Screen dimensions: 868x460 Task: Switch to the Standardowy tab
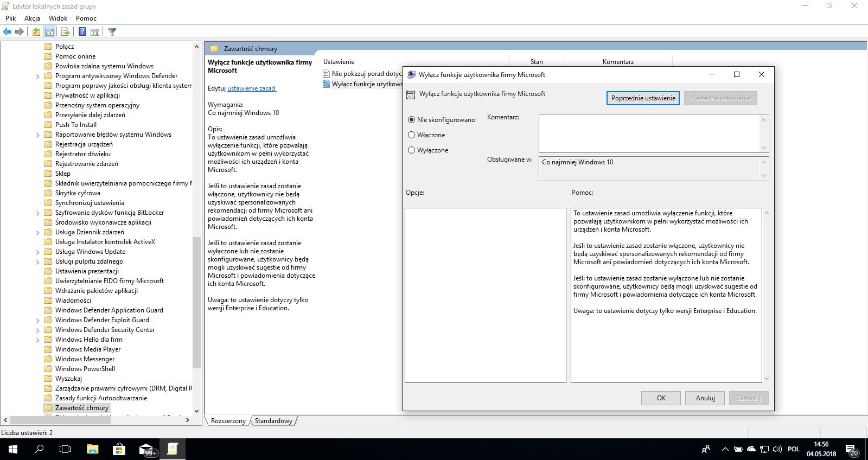point(273,421)
